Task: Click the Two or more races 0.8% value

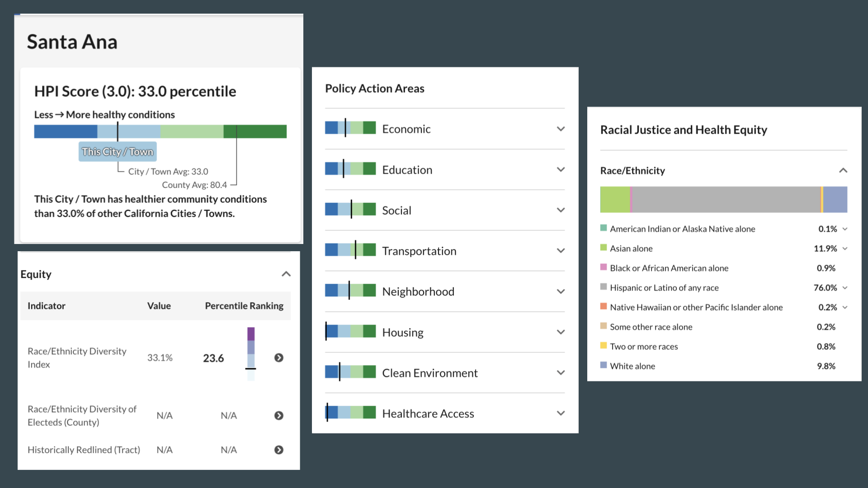Action: (x=826, y=347)
